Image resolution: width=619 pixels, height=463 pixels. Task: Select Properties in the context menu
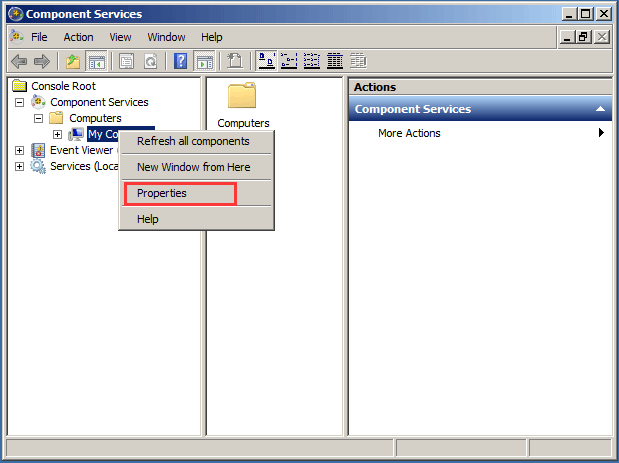196,193
